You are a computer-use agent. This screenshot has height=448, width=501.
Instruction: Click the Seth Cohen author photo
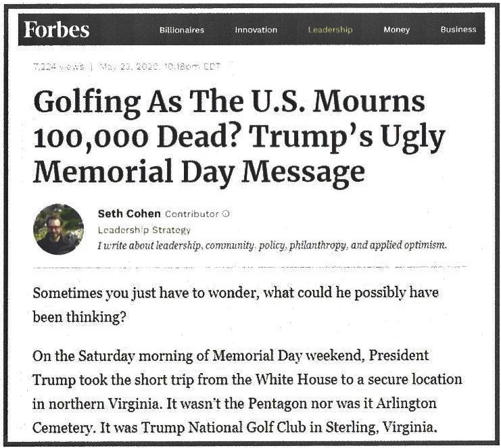tap(59, 229)
